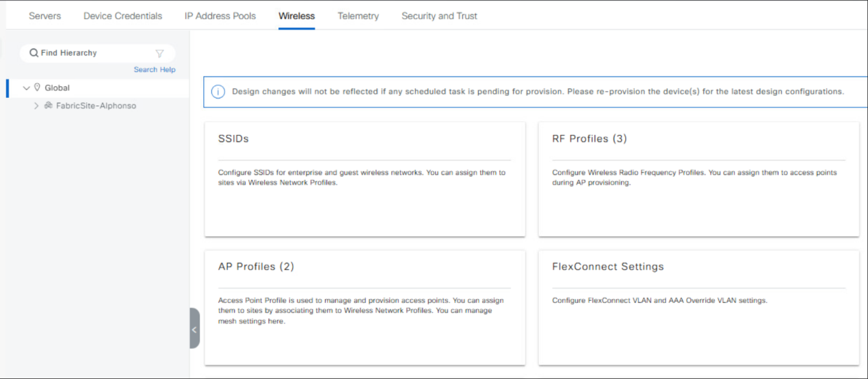Select Global in the hierarchy tree
868x379 pixels.
point(57,88)
